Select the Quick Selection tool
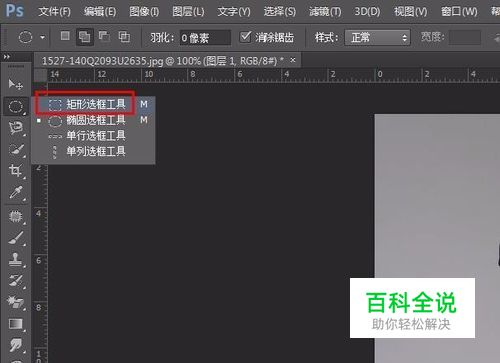 (15, 149)
